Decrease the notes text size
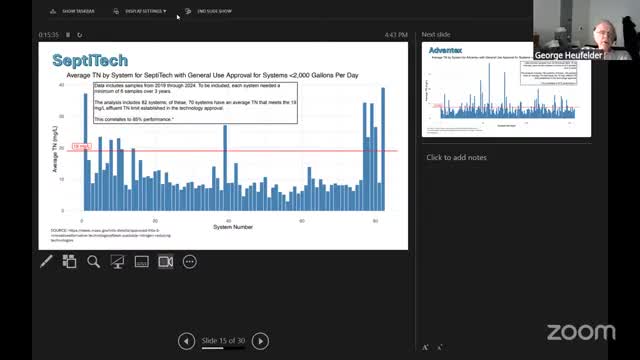 [x=440, y=348]
